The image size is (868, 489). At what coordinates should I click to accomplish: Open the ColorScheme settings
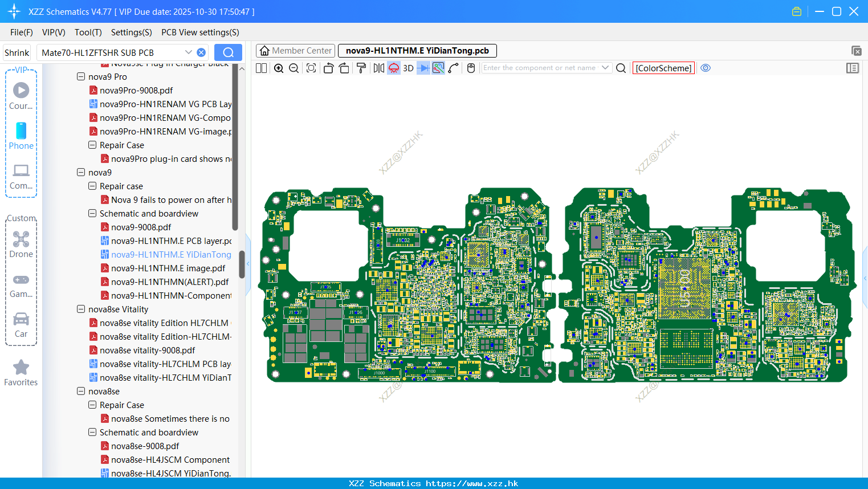(x=663, y=68)
